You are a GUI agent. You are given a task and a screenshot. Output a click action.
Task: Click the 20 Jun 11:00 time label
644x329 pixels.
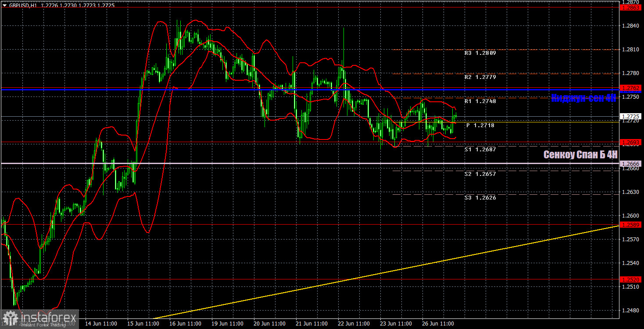coord(269,324)
